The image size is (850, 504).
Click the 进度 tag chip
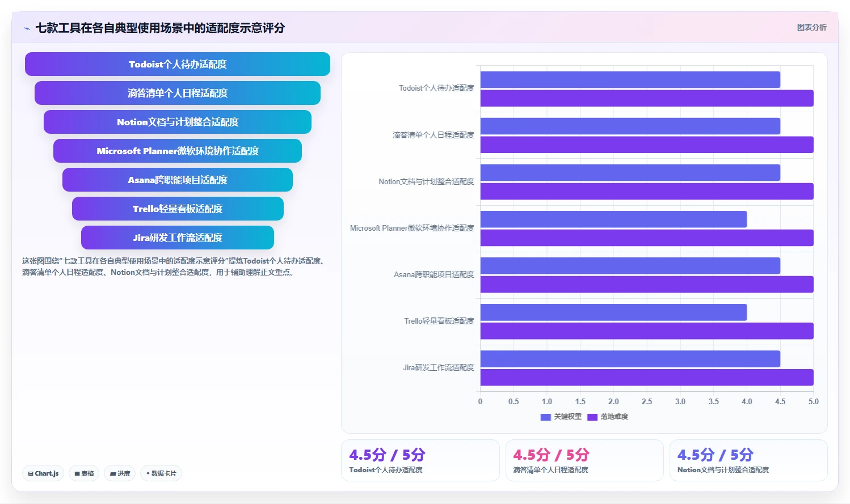coord(120,473)
